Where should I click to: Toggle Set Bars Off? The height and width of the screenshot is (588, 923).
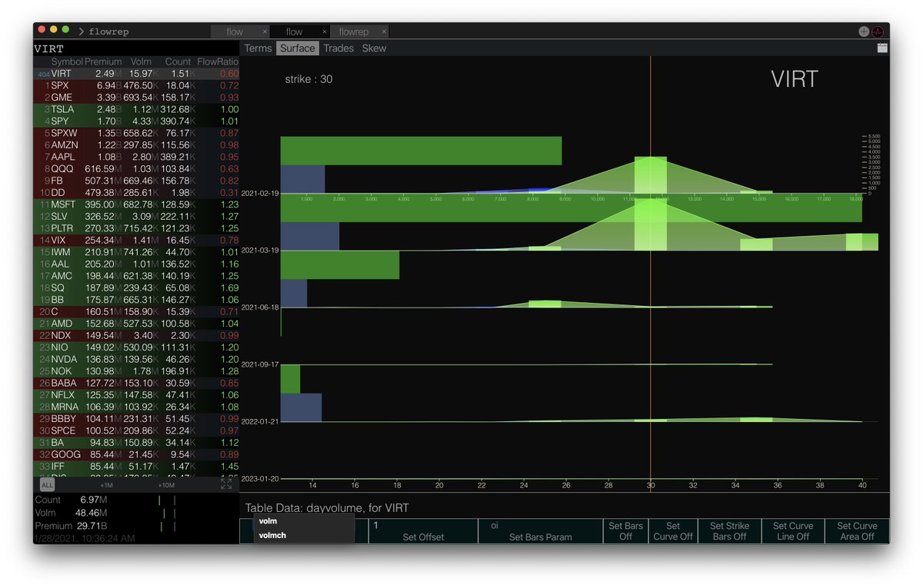[x=625, y=531]
